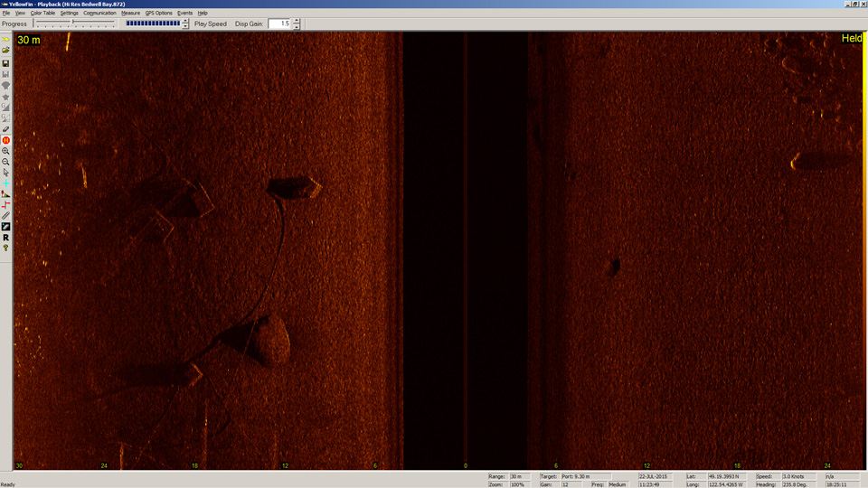Decrease Disp Gain with down arrow

(x=297, y=26)
